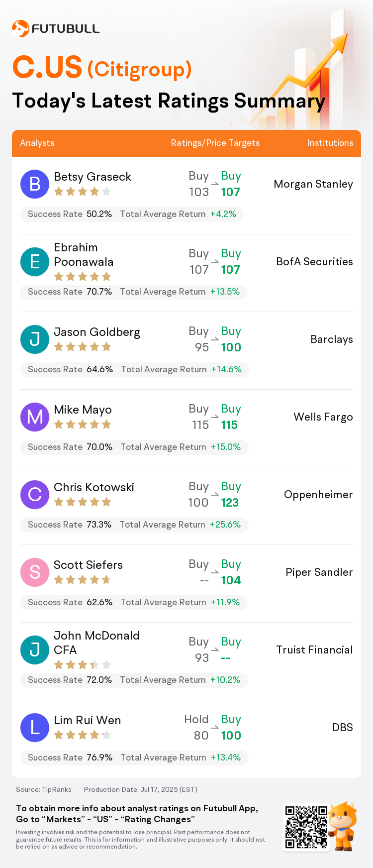Click Scott Siefers' pink S avatar

tap(35, 572)
